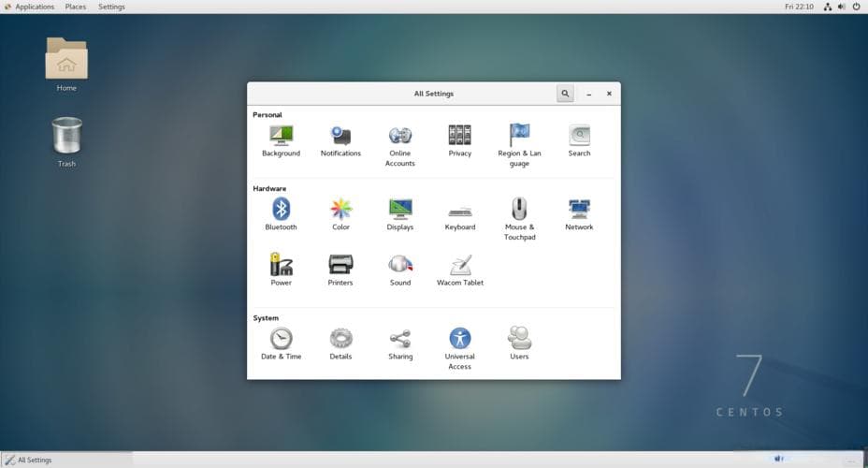This screenshot has width=868, height=468.
Task: Open the Color settings panel
Action: pyautogui.click(x=341, y=215)
